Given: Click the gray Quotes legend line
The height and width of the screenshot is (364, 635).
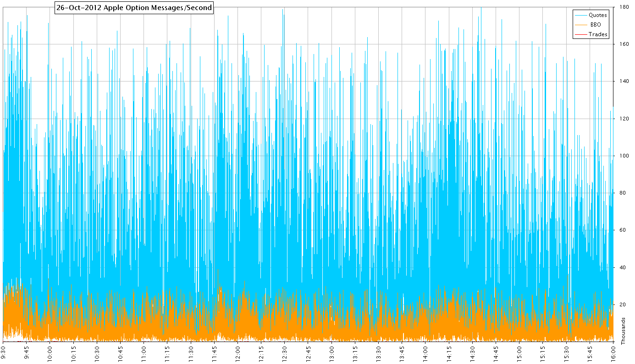Looking at the screenshot, I should 581,15.
